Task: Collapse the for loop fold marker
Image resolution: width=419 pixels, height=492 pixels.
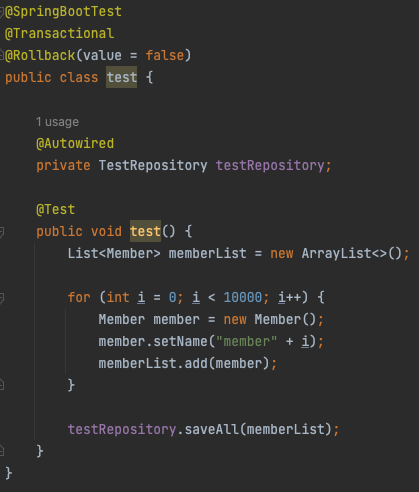Action: [2, 297]
